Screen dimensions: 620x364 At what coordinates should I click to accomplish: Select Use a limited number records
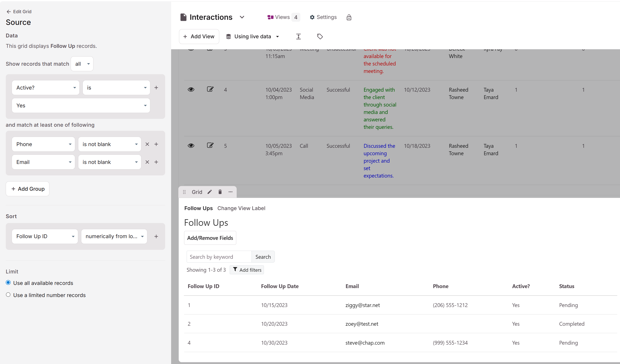click(x=8, y=295)
